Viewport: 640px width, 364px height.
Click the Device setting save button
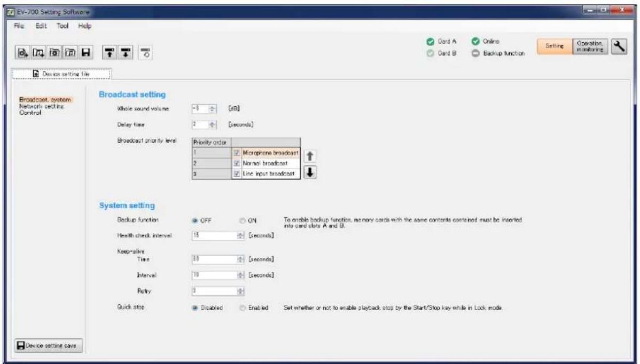tap(48, 346)
